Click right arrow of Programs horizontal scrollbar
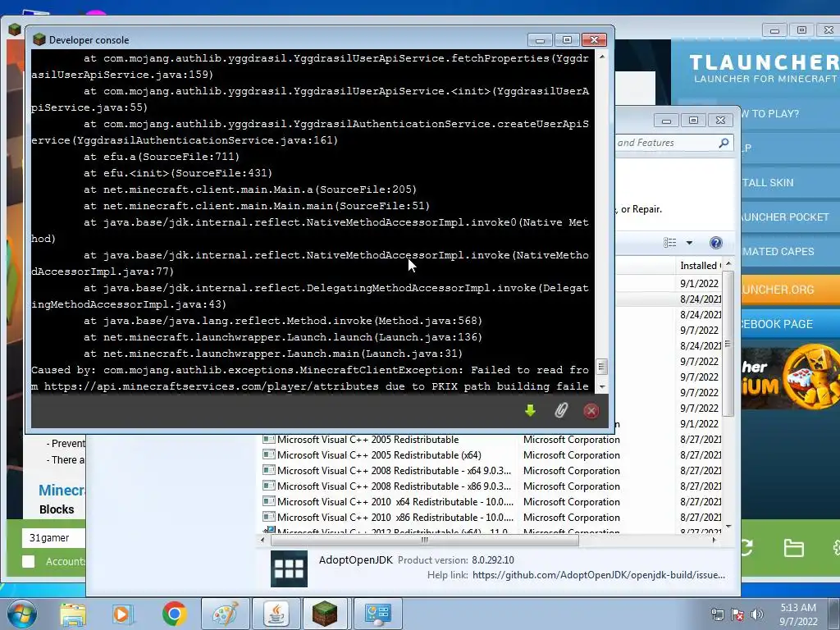Screen dimensions: 840x630 point(714,540)
